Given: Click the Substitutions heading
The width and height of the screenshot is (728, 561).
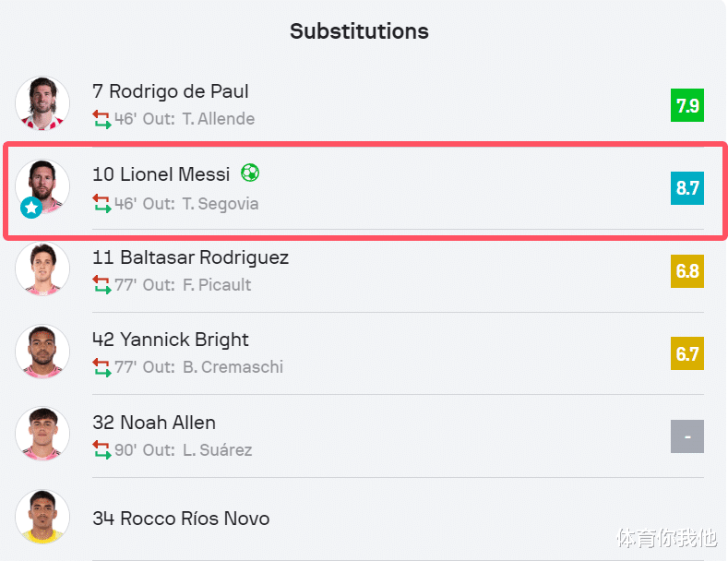Looking at the screenshot, I should tap(359, 31).
